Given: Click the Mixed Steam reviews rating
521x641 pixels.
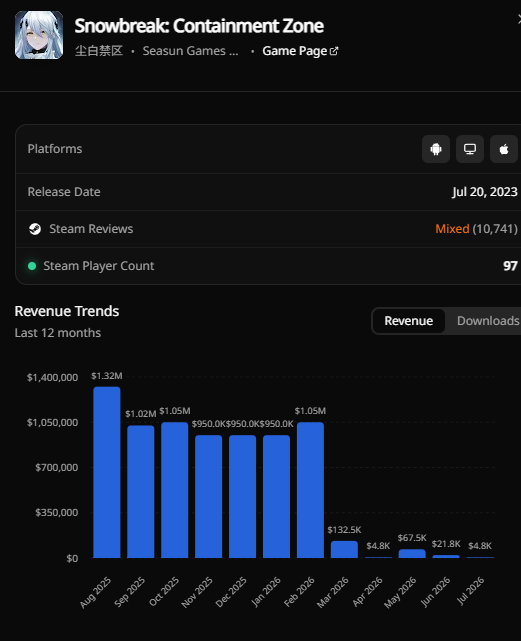Looking at the screenshot, I should pos(452,229).
